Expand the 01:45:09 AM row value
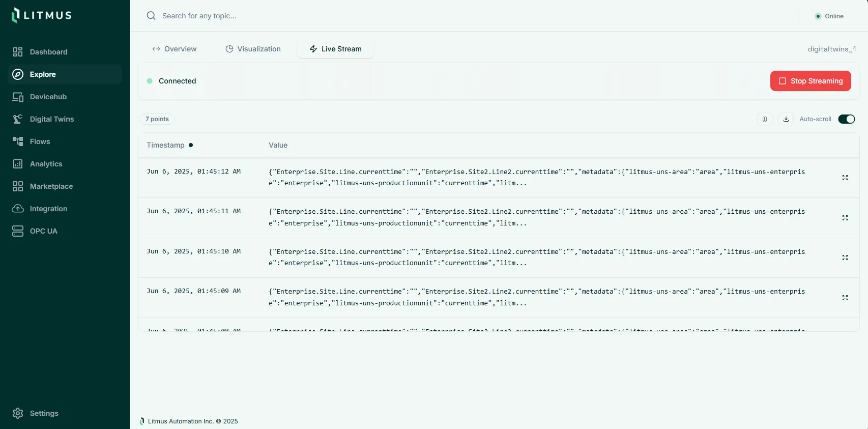Screen dimensions: 868x429 (x=845, y=298)
